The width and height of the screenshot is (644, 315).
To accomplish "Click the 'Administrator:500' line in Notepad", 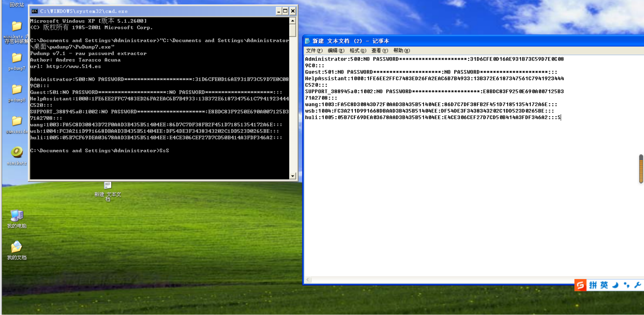I will point(434,62).
